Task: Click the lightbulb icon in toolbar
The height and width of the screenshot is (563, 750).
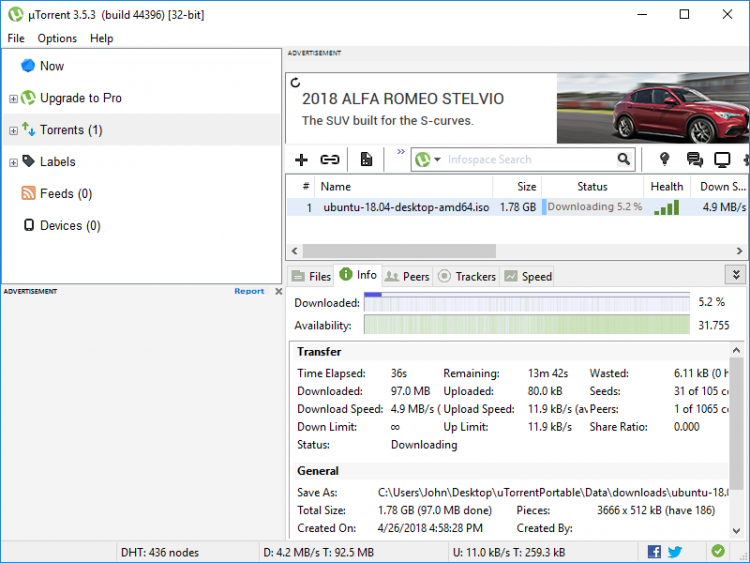Action: [x=663, y=159]
